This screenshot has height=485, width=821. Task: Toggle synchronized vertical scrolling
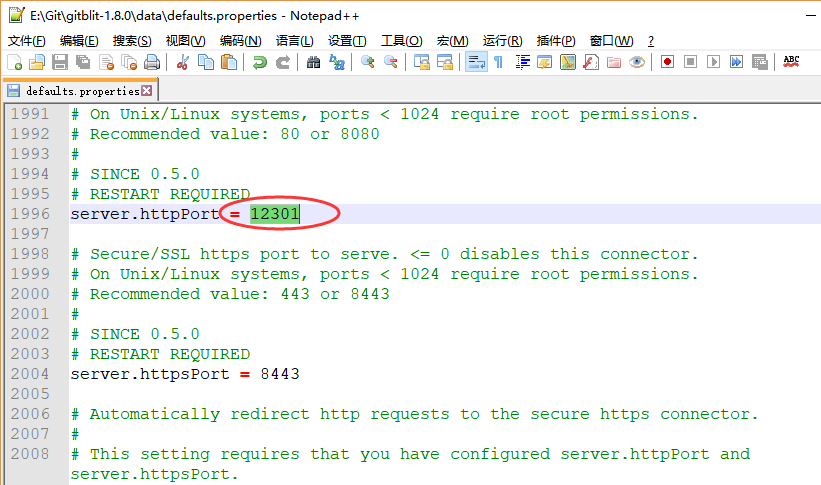point(421,62)
